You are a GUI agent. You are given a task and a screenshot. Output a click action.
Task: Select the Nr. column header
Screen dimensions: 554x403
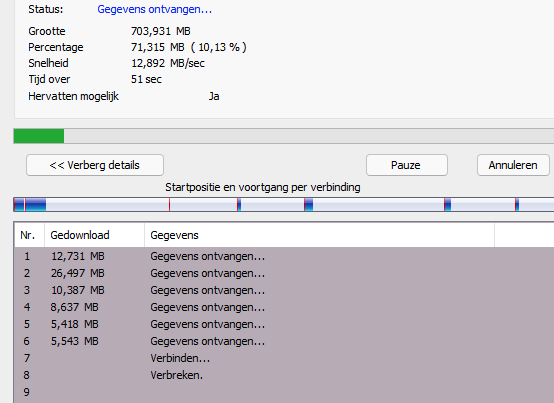coord(29,235)
